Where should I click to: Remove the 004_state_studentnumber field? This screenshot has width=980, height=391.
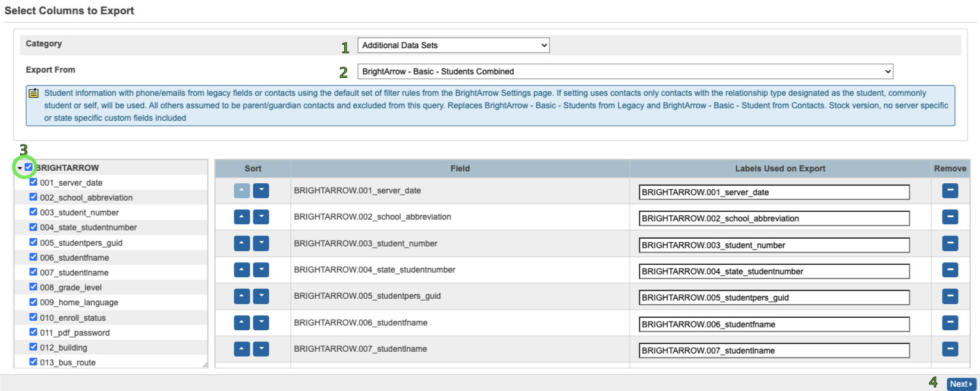[x=950, y=270]
